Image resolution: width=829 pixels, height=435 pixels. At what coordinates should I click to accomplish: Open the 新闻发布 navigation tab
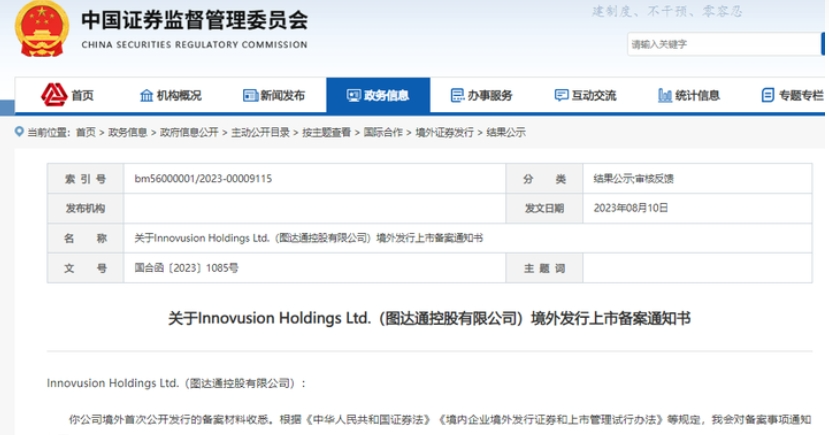(274, 95)
